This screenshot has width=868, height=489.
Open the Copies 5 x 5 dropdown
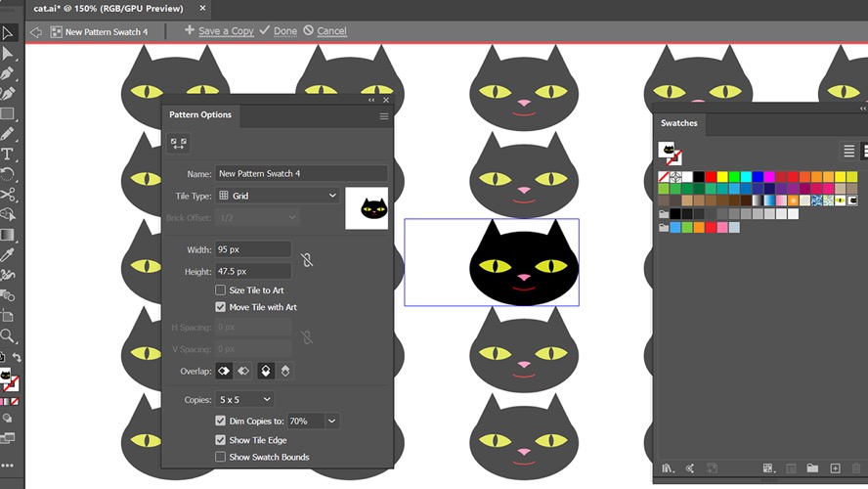[245, 399]
